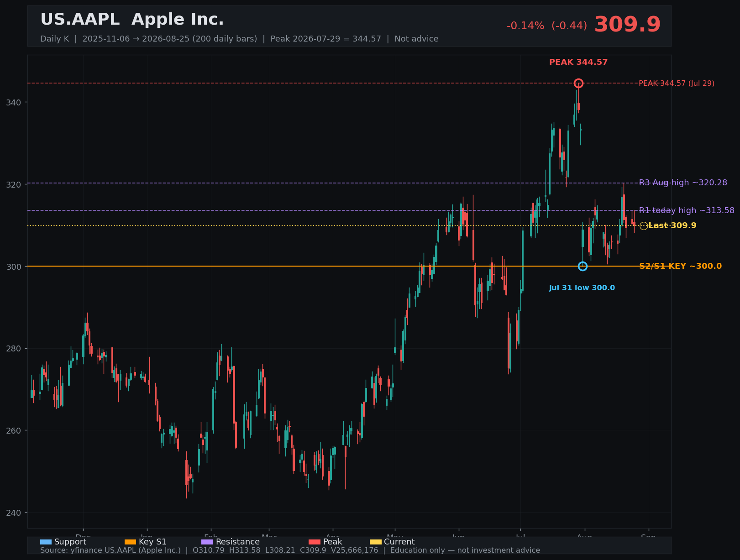Click the purple Resistance legend swatch
The image size is (740, 560).
207,542
